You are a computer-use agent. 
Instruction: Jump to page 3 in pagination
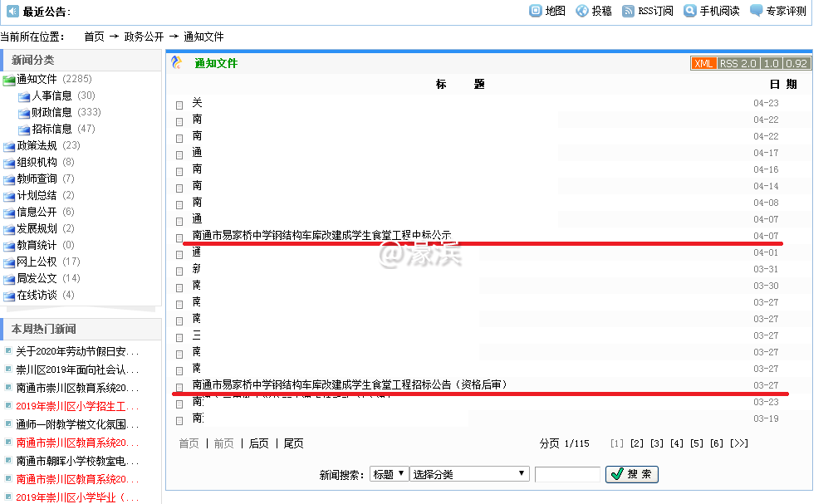click(656, 443)
